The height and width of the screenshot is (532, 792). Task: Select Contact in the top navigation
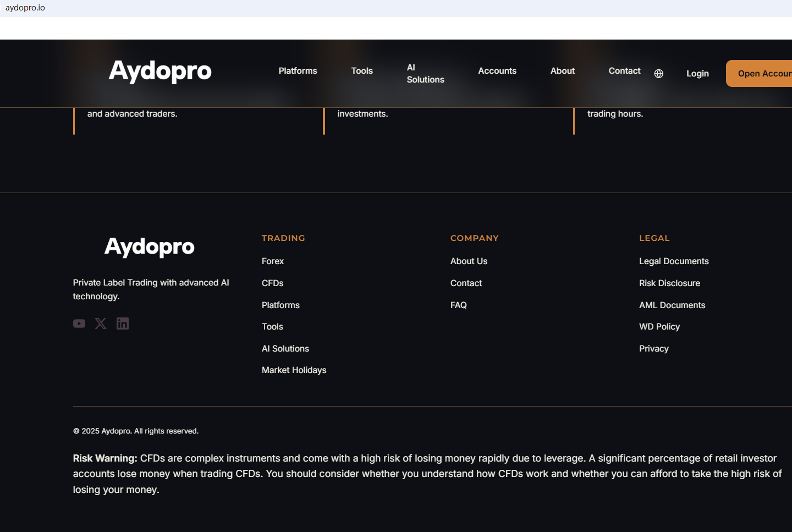(x=624, y=71)
